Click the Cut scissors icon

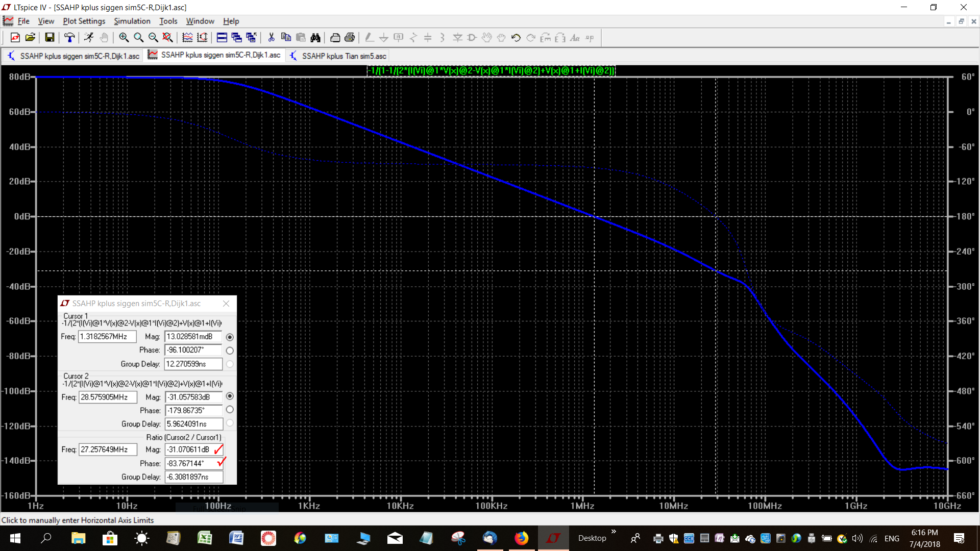271,37
